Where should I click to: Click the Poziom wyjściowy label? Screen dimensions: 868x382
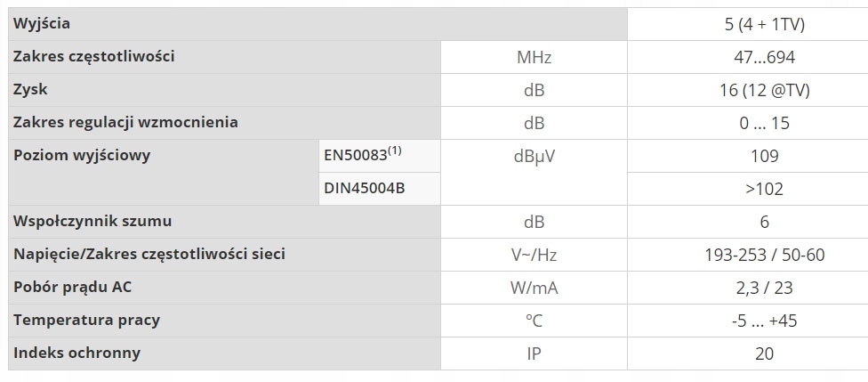pos(82,155)
